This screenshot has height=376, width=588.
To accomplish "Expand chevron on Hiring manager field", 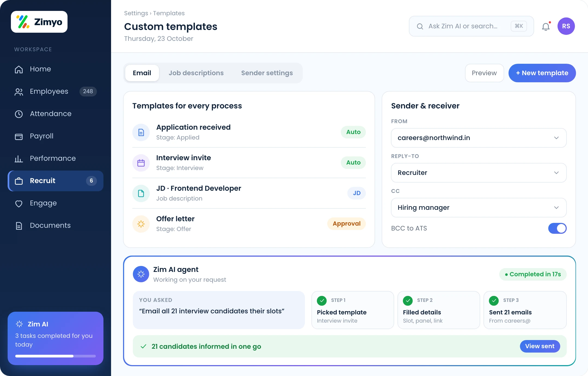I will pyautogui.click(x=556, y=208).
